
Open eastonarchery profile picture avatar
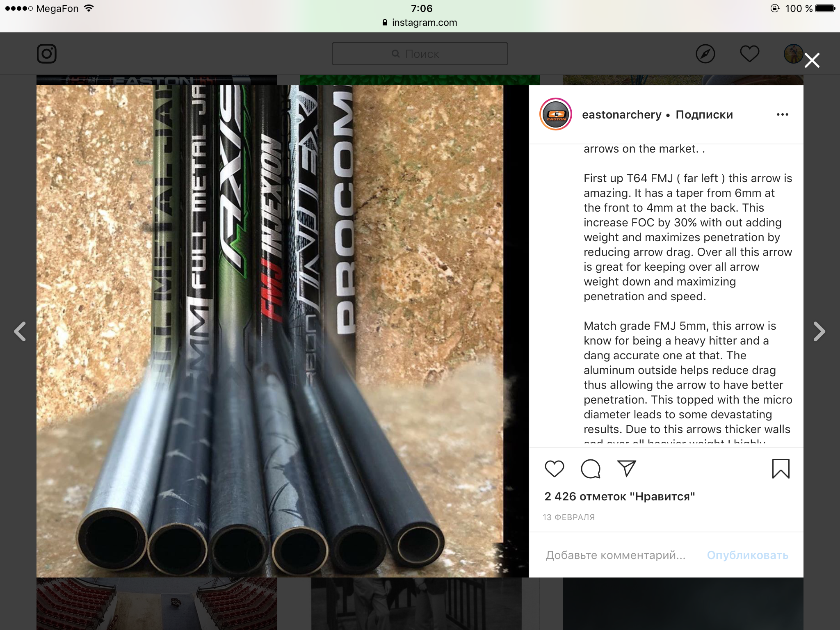556,114
